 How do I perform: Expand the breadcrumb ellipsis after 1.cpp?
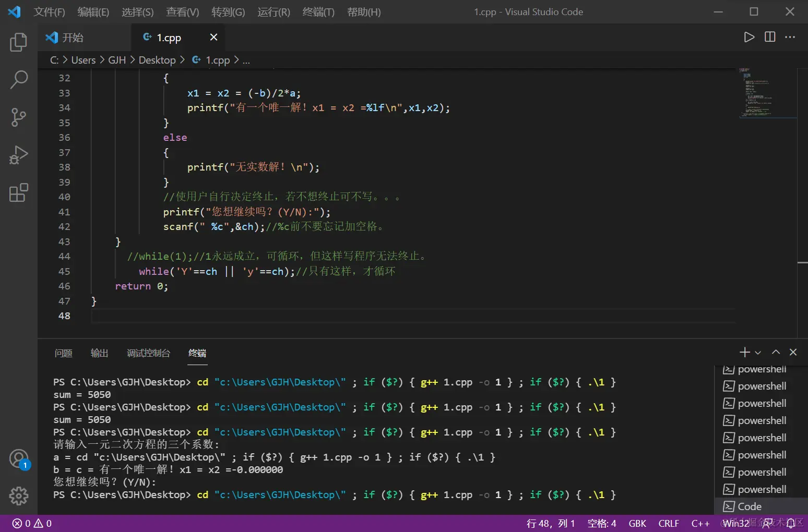[246, 61]
